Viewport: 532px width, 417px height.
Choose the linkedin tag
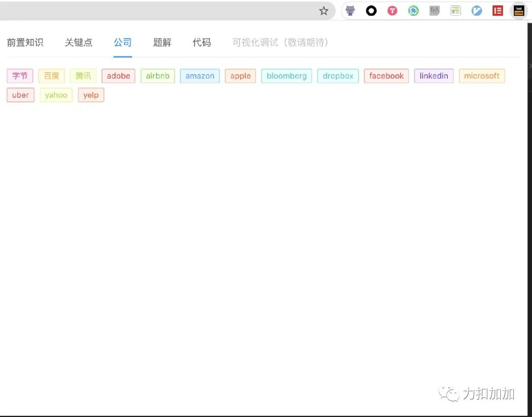click(434, 76)
